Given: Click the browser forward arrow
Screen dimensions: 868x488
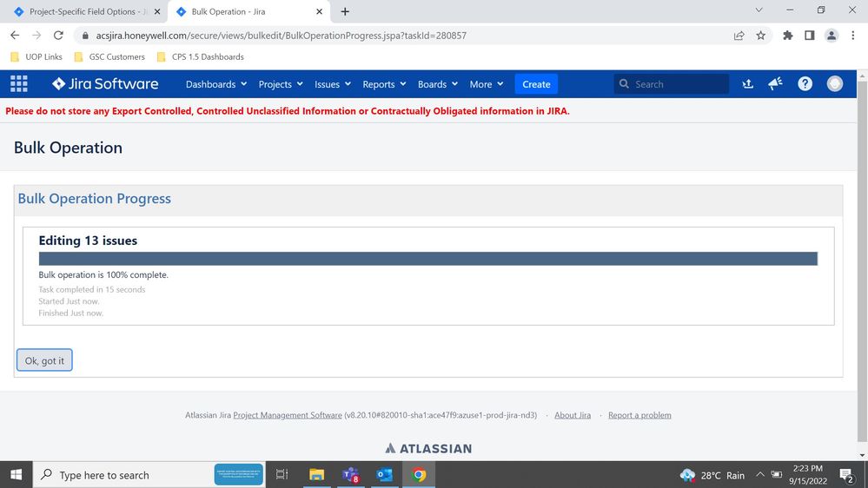Looking at the screenshot, I should pyautogui.click(x=36, y=36).
